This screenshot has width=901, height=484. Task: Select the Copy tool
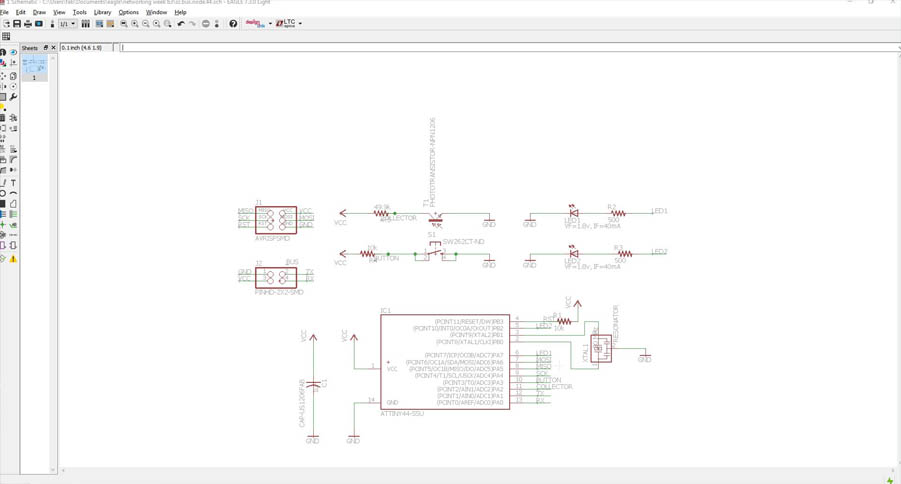coord(13,76)
